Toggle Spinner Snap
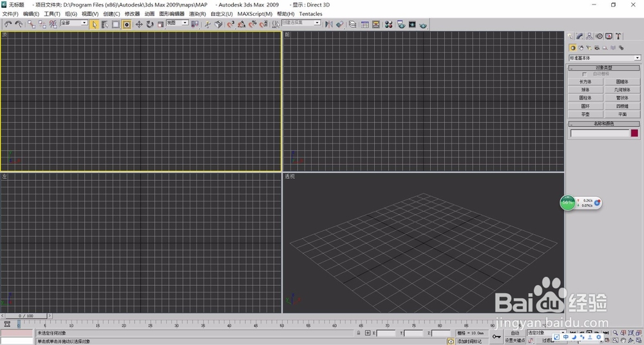The width and height of the screenshot is (644, 345). tap(263, 24)
